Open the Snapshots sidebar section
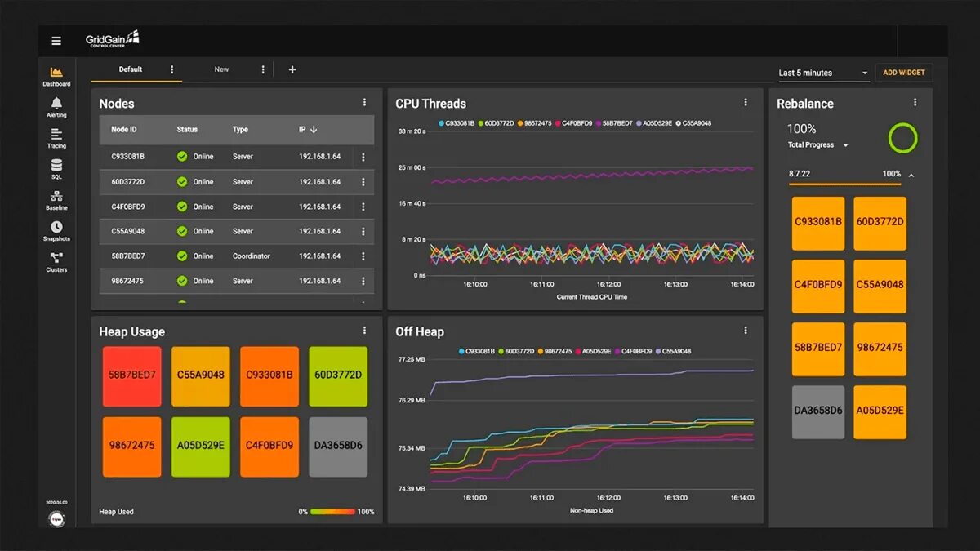Viewport: 980px width, 551px height. coord(56,232)
